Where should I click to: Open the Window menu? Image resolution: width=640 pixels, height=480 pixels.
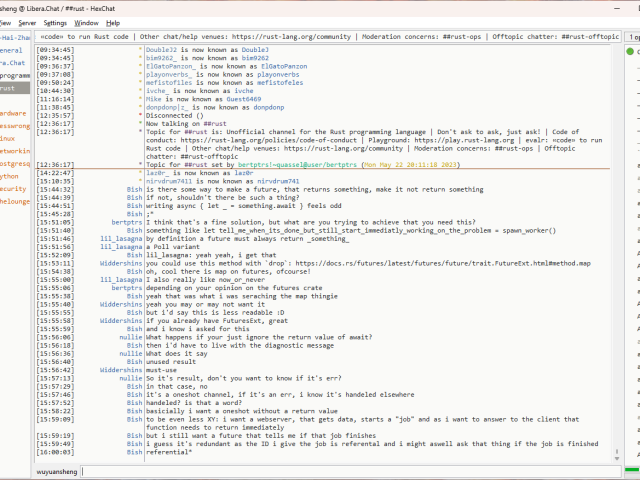pyautogui.click(x=87, y=22)
